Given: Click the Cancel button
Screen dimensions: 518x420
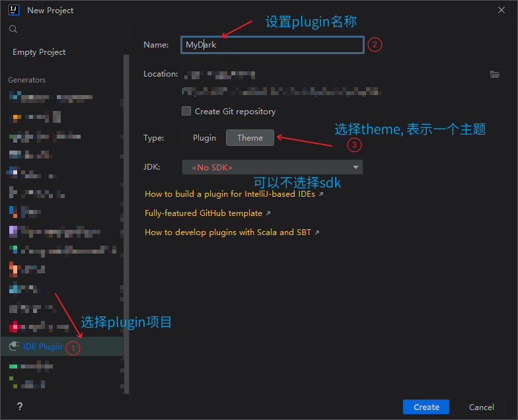Looking at the screenshot, I should point(481,407).
